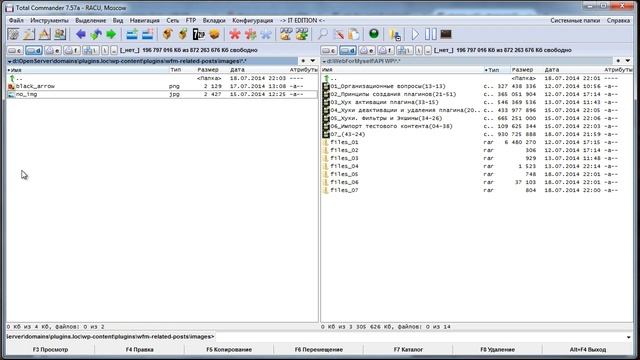Select the no_img jpg file
Image resolution: width=640 pixels, height=360 pixels.
point(162,94)
